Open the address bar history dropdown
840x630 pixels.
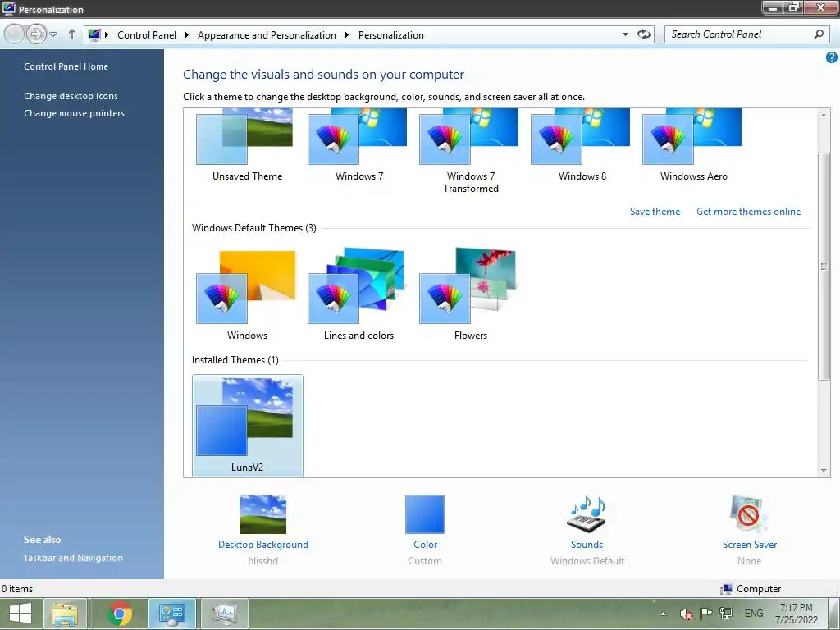624,34
